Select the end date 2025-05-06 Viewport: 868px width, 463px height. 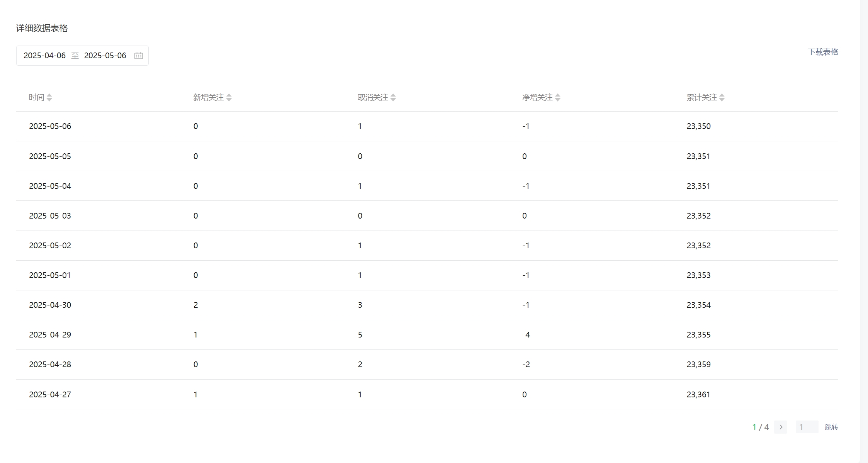tap(105, 56)
